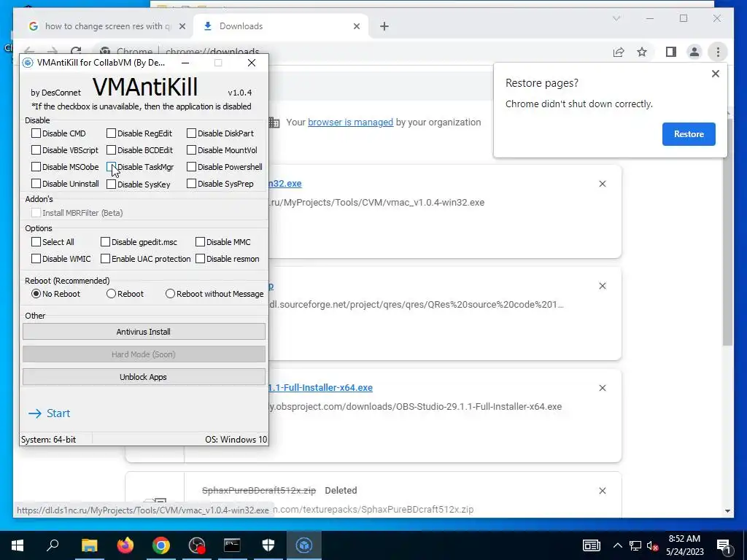Enable the Disable RegEdit checkbox
The height and width of the screenshot is (560, 747).
[111, 133]
